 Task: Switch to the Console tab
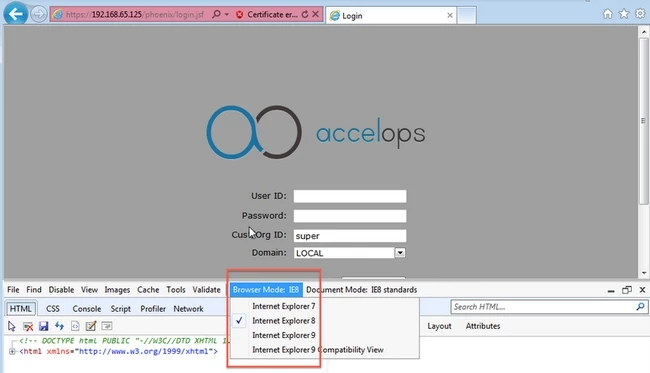tap(87, 309)
